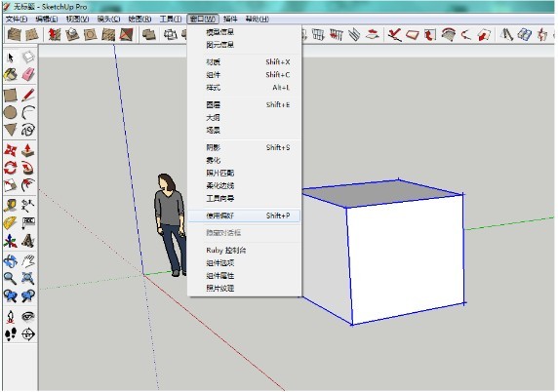Viewport: 558px width, 392px height.
Task: Open 材质 with shortcut Shift+X
Action: tap(245, 61)
